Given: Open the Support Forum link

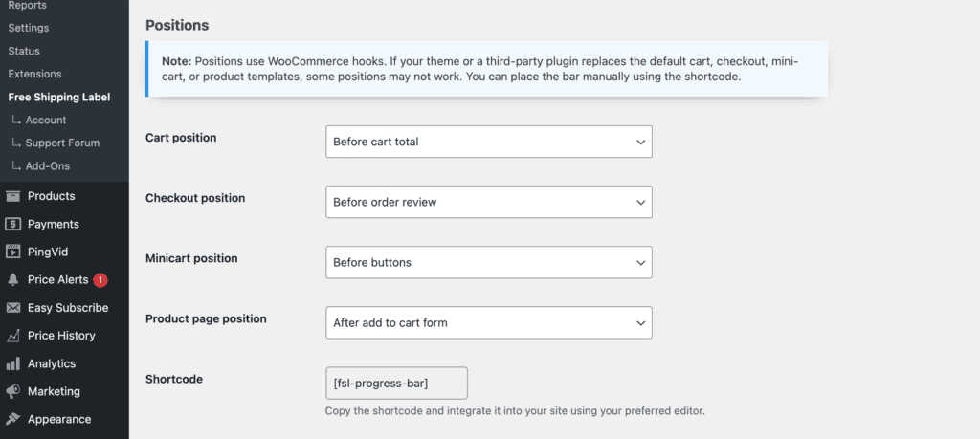Looking at the screenshot, I should pyautogui.click(x=62, y=143).
